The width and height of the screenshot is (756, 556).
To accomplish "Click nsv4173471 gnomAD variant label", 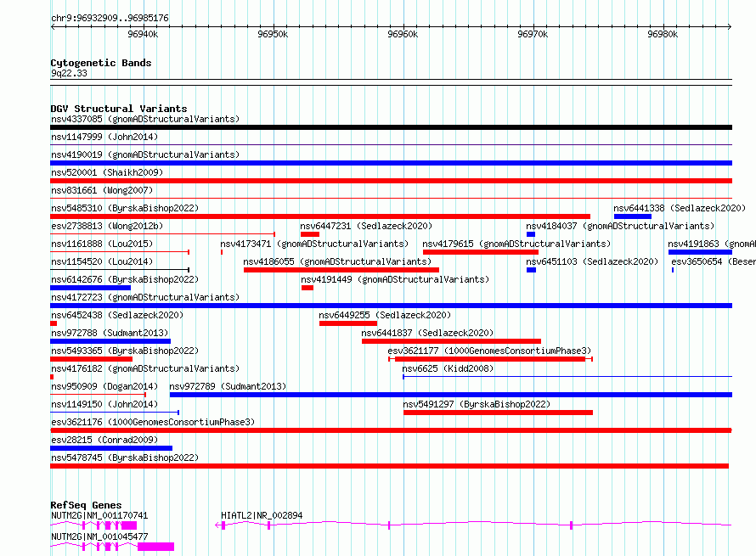I will pos(314,244).
